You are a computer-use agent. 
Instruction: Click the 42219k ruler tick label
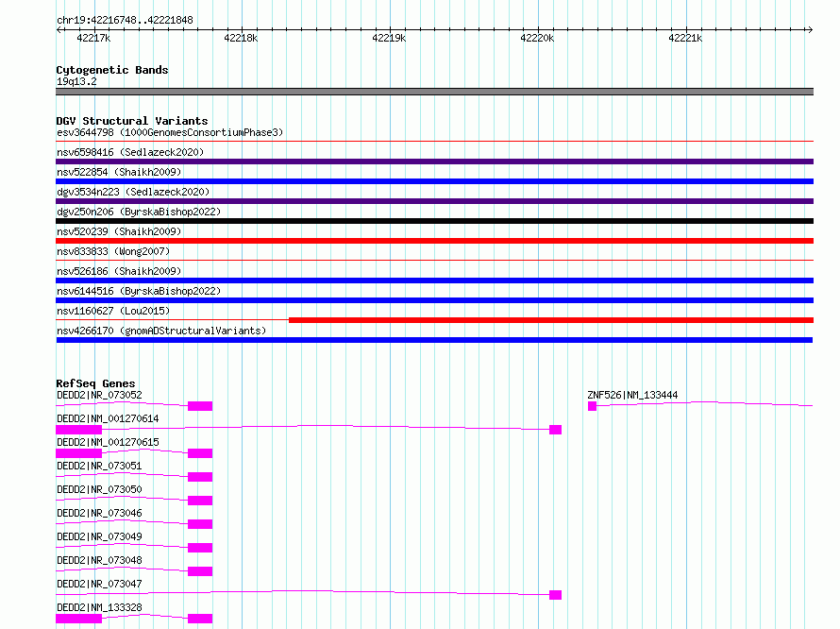tap(389, 38)
